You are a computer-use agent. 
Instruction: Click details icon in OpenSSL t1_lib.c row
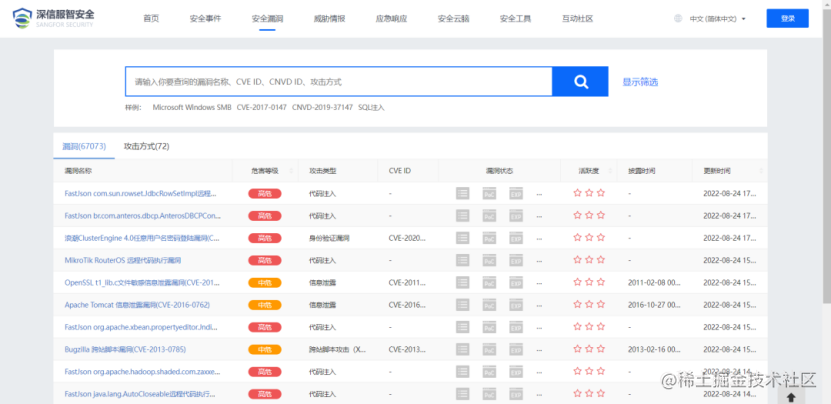pyautogui.click(x=463, y=283)
